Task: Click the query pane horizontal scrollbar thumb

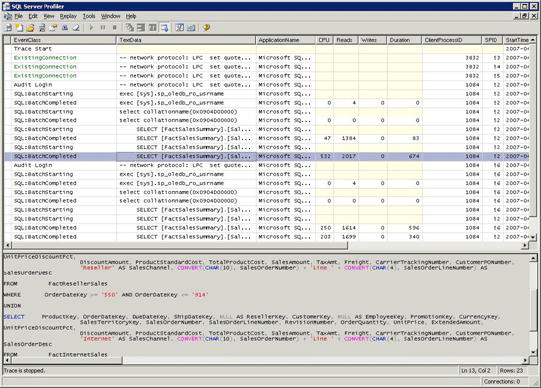Action: [67, 360]
